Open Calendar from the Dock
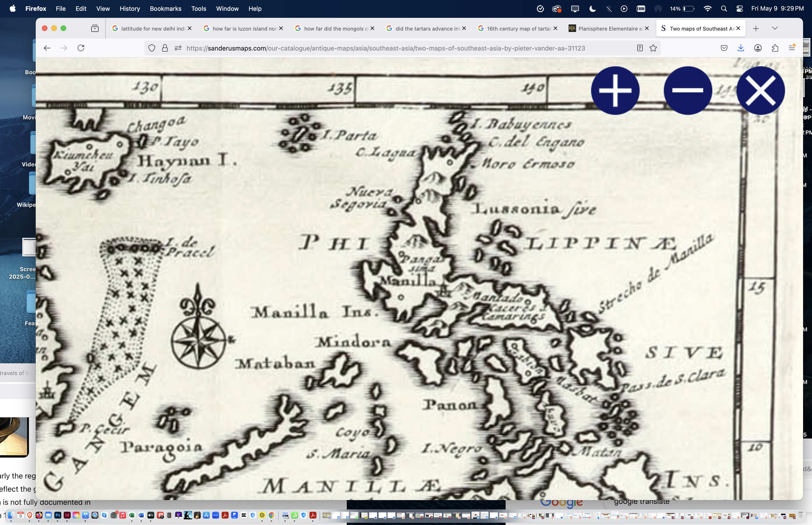Screen dimensions: 812x525 (20, 515)
